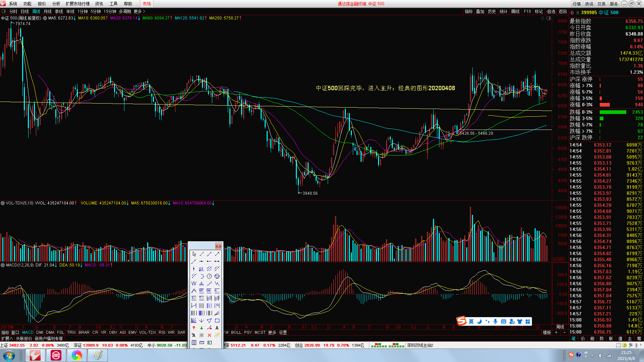Screen dimensions: 644x362
Task: Pick the text annotation A tool
Action: tap(217, 328)
